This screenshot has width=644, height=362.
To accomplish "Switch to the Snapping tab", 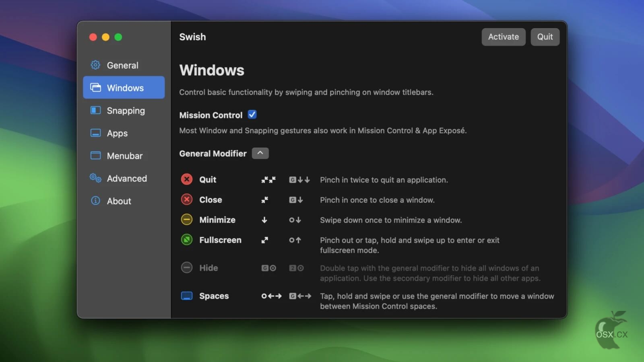I will (x=124, y=110).
